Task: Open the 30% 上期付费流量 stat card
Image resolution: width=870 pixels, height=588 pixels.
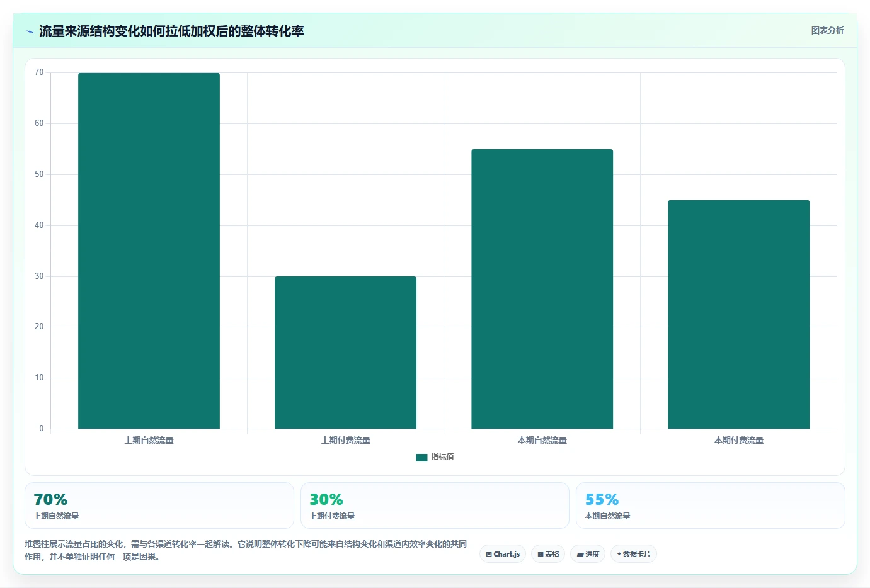Action: [435, 506]
